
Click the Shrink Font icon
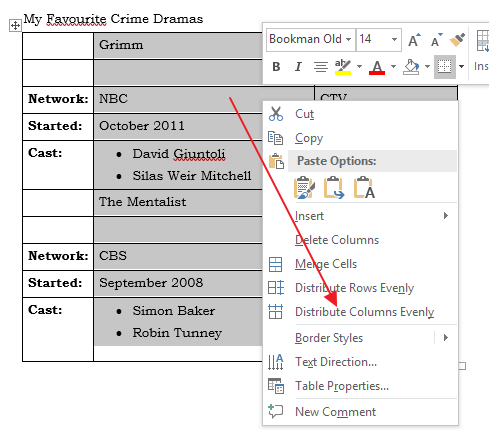tap(436, 40)
